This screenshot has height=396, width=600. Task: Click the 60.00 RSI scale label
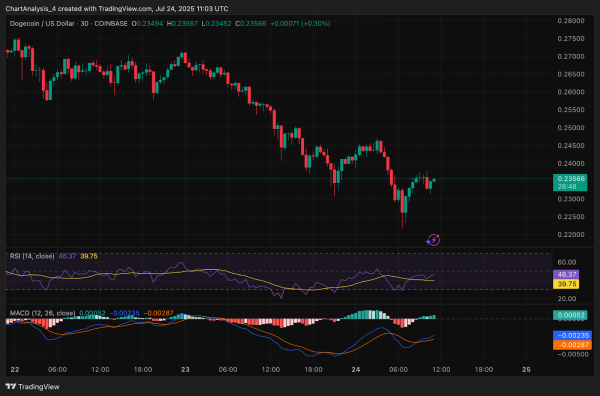[x=567, y=262]
